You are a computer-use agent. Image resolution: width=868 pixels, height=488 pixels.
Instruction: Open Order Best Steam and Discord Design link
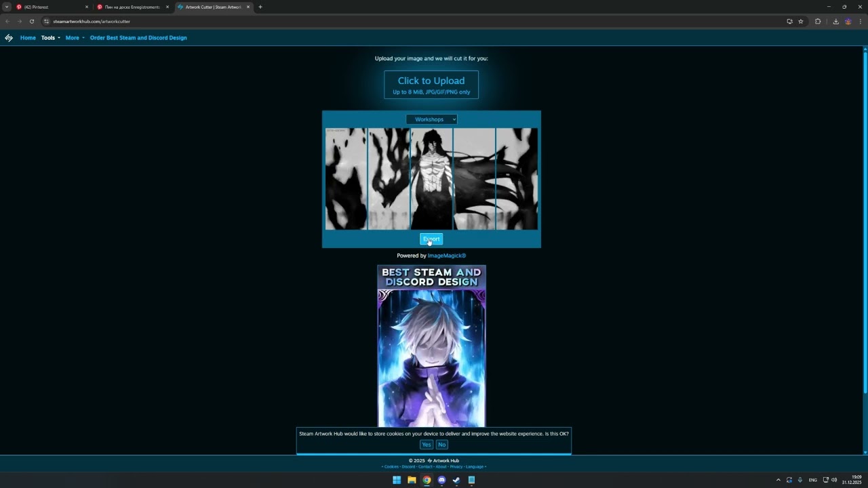[x=138, y=38]
